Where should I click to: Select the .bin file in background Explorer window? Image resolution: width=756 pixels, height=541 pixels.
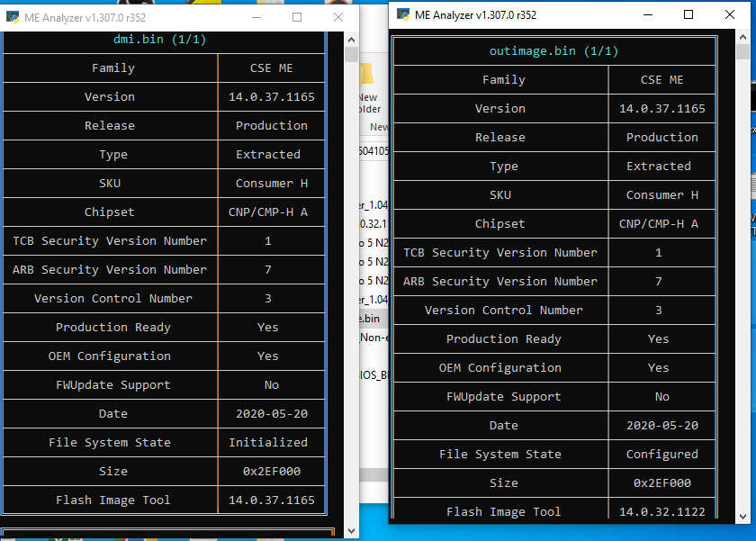pos(373,319)
